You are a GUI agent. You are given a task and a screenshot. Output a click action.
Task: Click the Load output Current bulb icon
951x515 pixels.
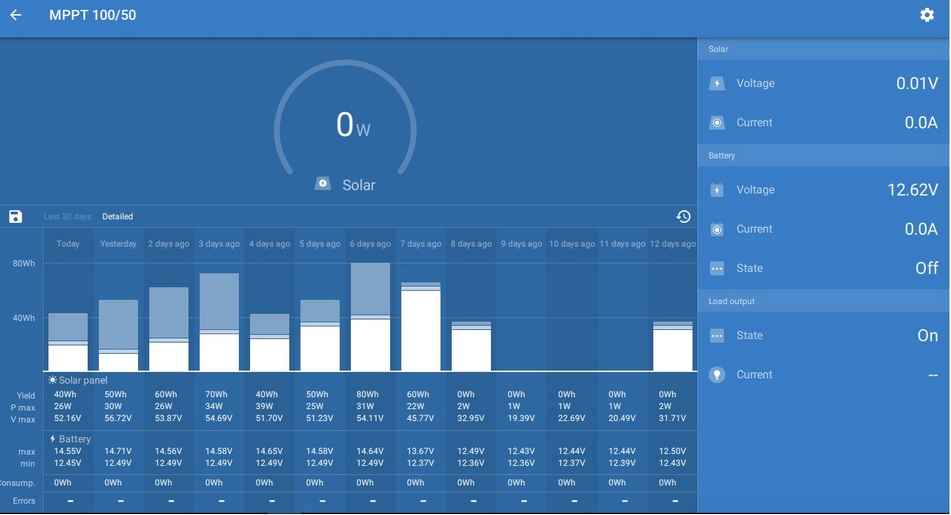point(717,375)
